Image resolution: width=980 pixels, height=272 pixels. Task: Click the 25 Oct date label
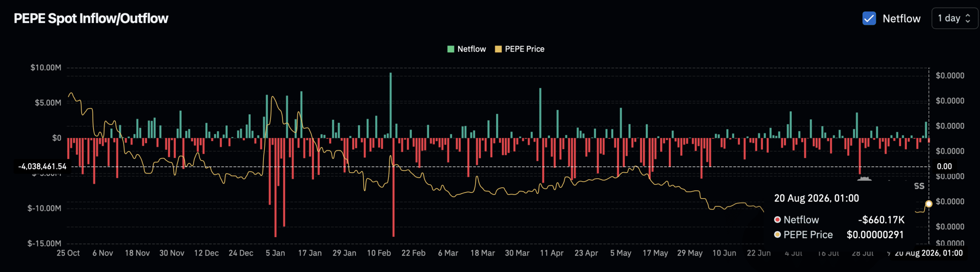coord(68,253)
